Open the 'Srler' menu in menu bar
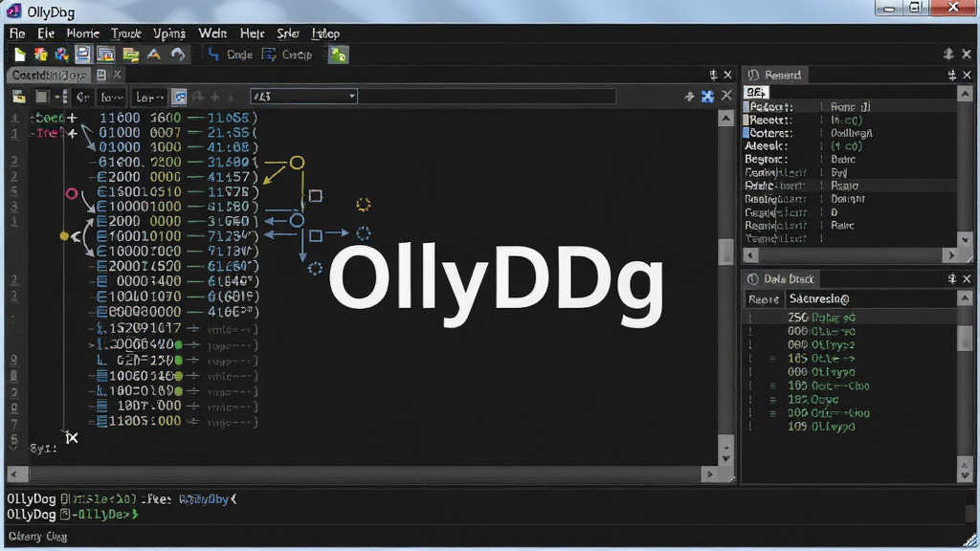The image size is (980, 551). tap(288, 33)
